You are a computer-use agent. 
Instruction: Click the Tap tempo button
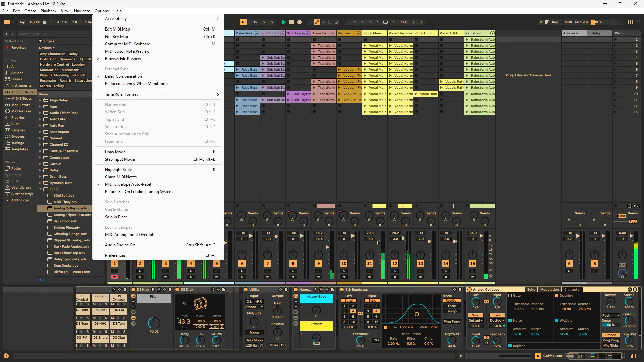coord(22,22)
